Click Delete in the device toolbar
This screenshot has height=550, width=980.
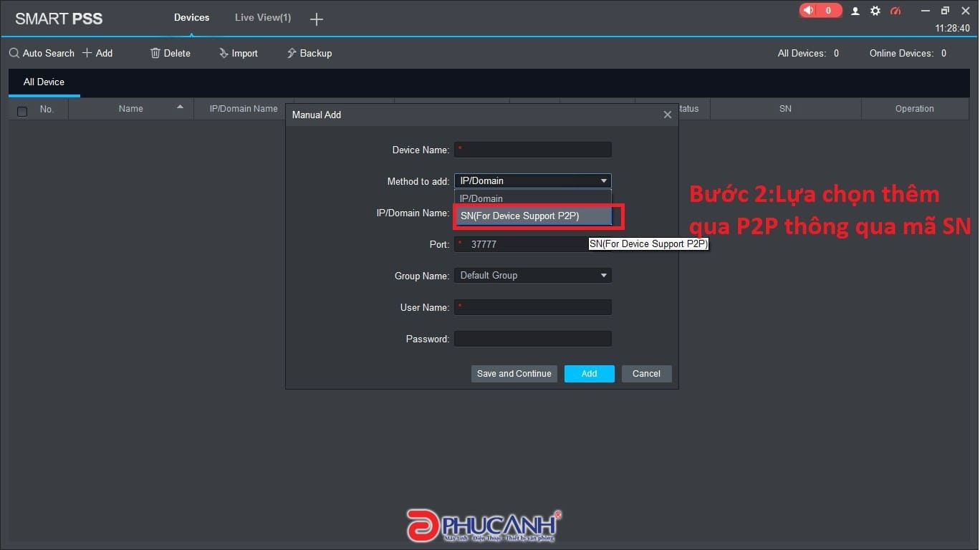point(170,53)
